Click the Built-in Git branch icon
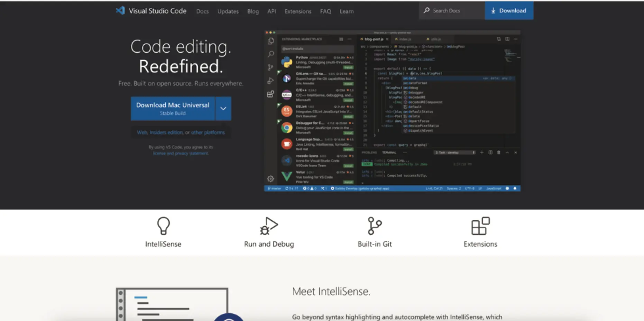This screenshot has height=321, width=644. point(375,226)
